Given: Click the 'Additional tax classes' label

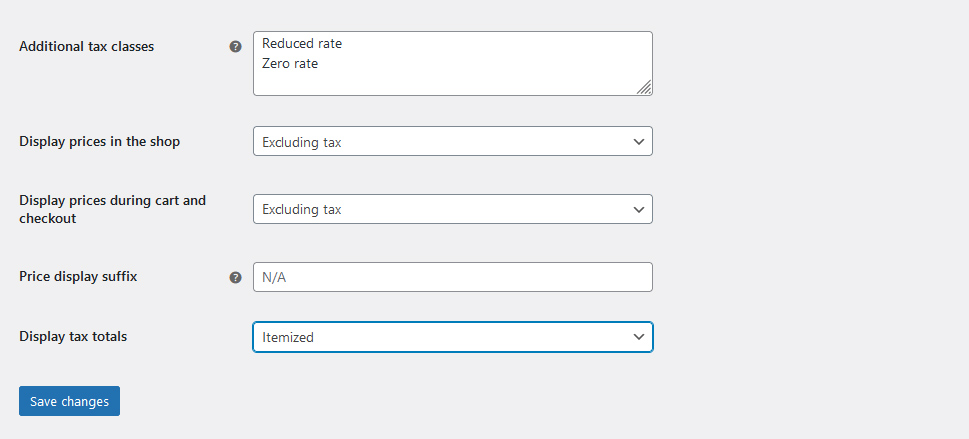Looking at the screenshot, I should [x=87, y=46].
